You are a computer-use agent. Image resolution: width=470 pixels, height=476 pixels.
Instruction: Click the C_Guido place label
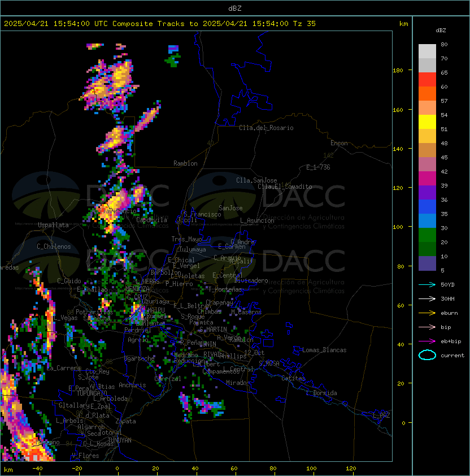pos(69,281)
